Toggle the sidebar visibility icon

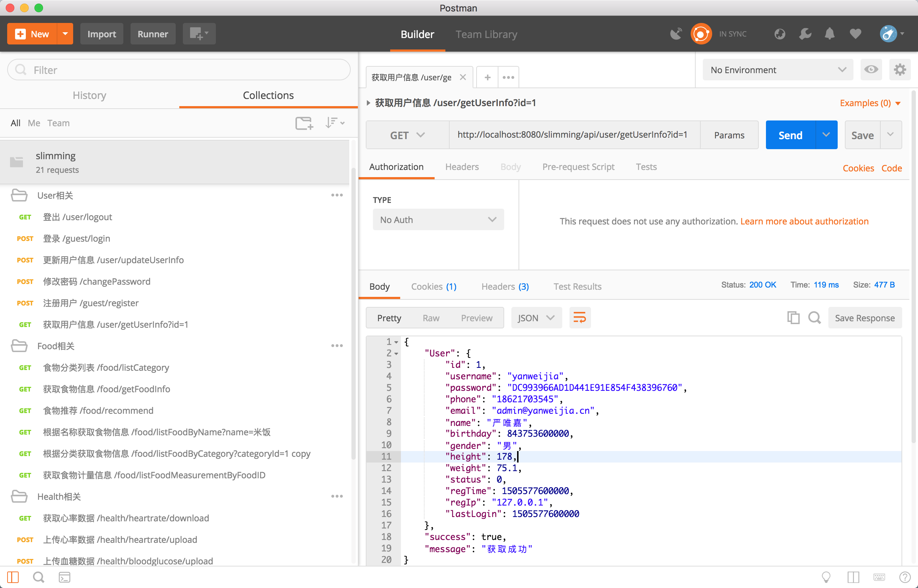(x=13, y=577)
